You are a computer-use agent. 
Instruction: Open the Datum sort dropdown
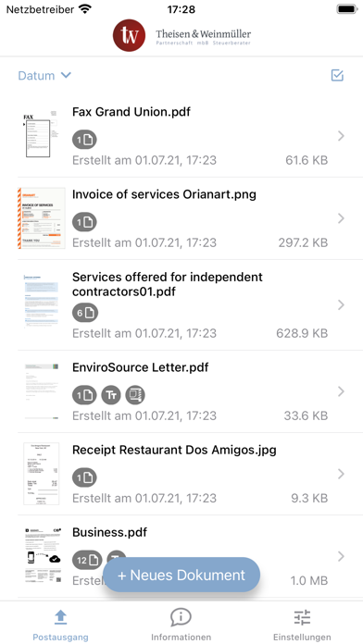point(44,76)
